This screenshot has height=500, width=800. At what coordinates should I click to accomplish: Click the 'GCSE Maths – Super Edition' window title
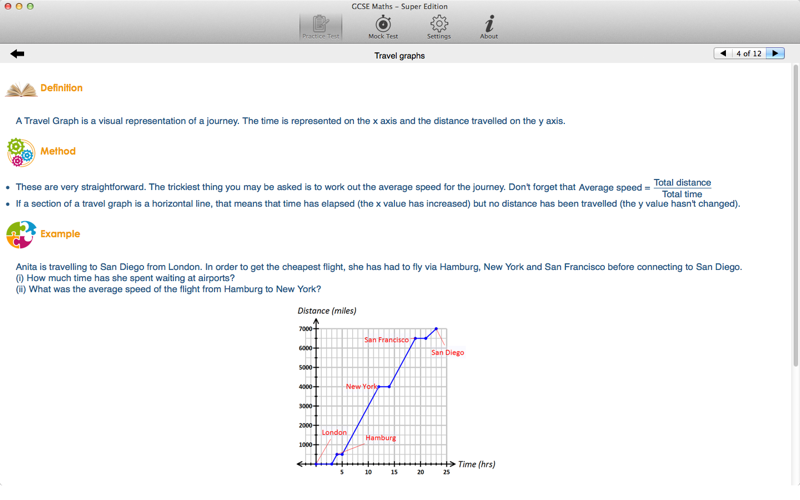[399, 6]
